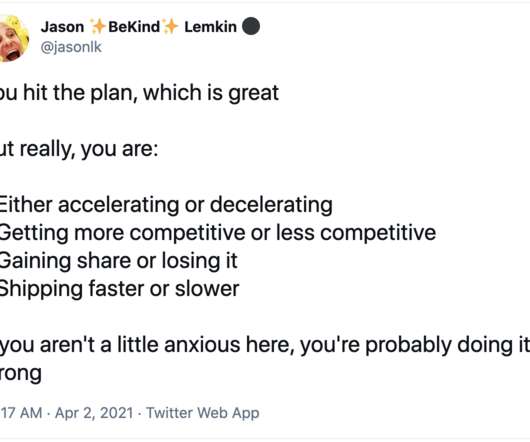Viewport: 530px width, 442px height.
Task: Click the sparkle emoji before BeKind
Action: pyautogui.click(x=98, y=27)
